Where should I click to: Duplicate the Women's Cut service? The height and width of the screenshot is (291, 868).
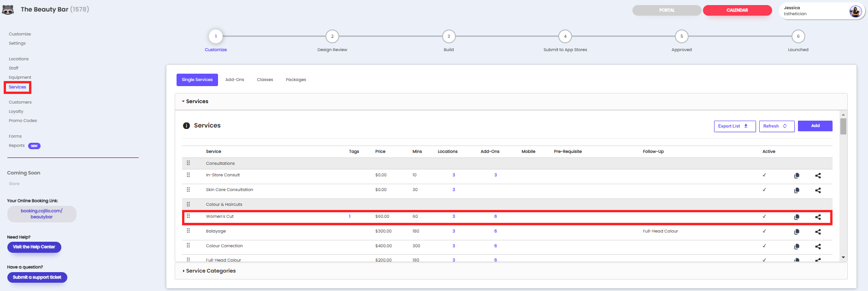(797, 217)
